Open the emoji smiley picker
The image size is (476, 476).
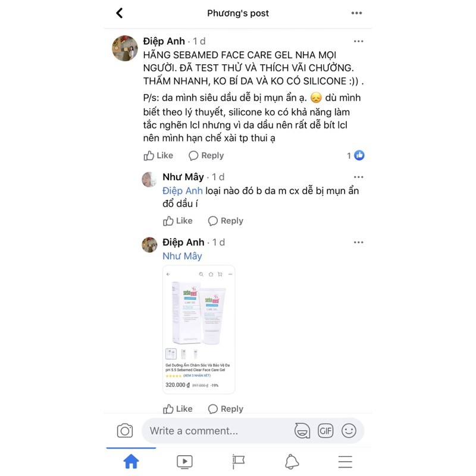(349, 430)
